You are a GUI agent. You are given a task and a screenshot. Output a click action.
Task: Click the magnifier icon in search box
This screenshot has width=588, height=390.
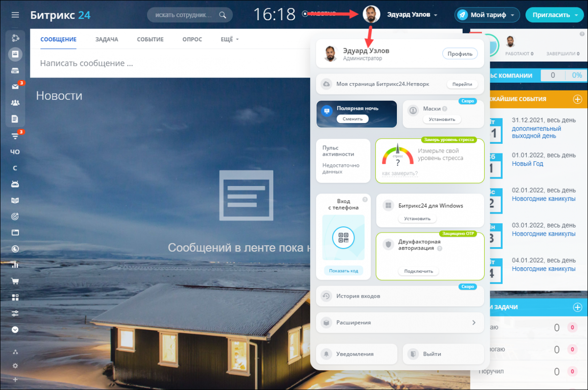click(x=222, y=15)
